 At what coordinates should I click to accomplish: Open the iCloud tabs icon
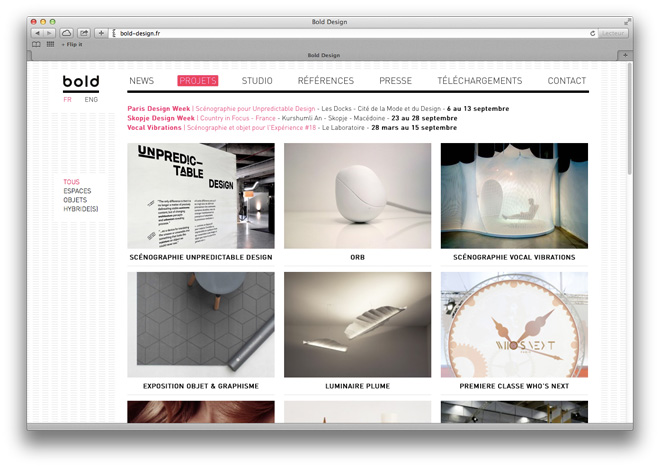click(x=67, y=33)
